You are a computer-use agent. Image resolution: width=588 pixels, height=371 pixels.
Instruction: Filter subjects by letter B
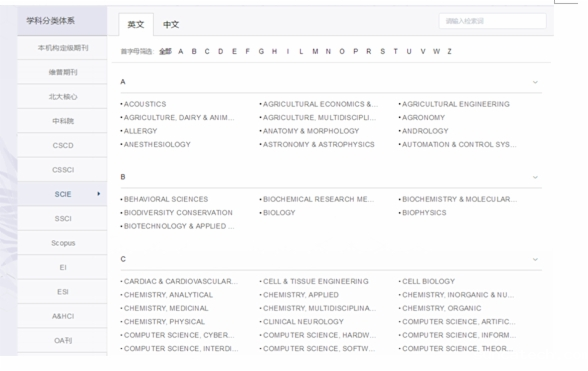click(x=194, y=51)
